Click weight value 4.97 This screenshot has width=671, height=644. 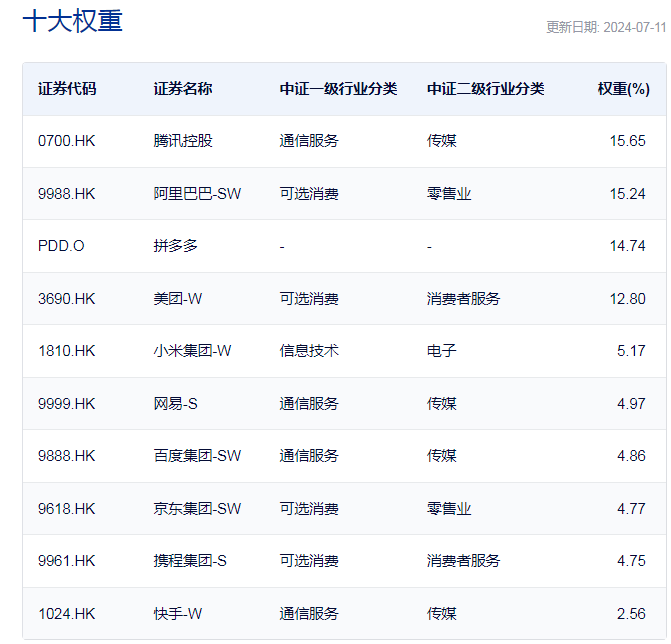[x=631, y=404]
